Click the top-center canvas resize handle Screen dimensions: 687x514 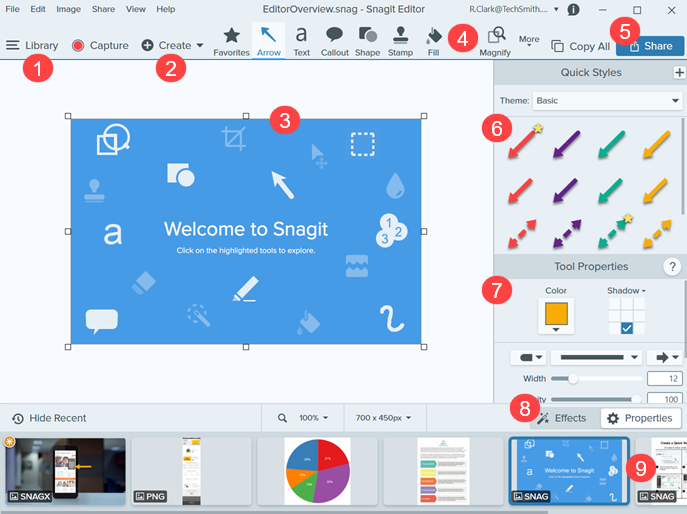(246, 116)
